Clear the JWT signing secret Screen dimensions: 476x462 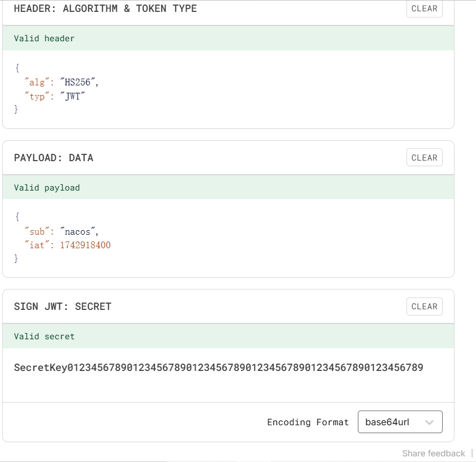coord(424,306)
